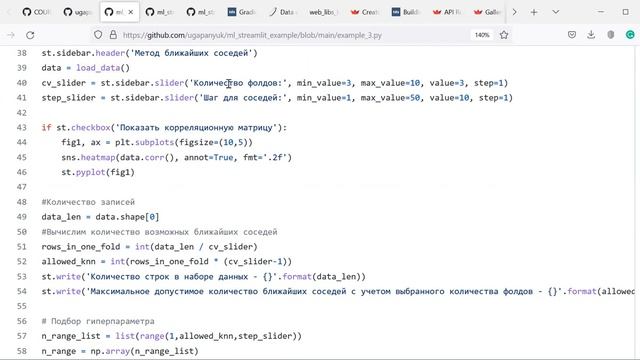Click 'rows_in_one_fold' on line 51

pyautogui.click(x=81, y=247)
